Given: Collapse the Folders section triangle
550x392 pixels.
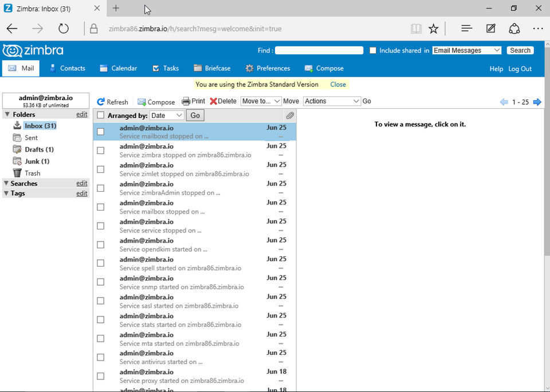Looking at the screenshot, I should 7,114.
